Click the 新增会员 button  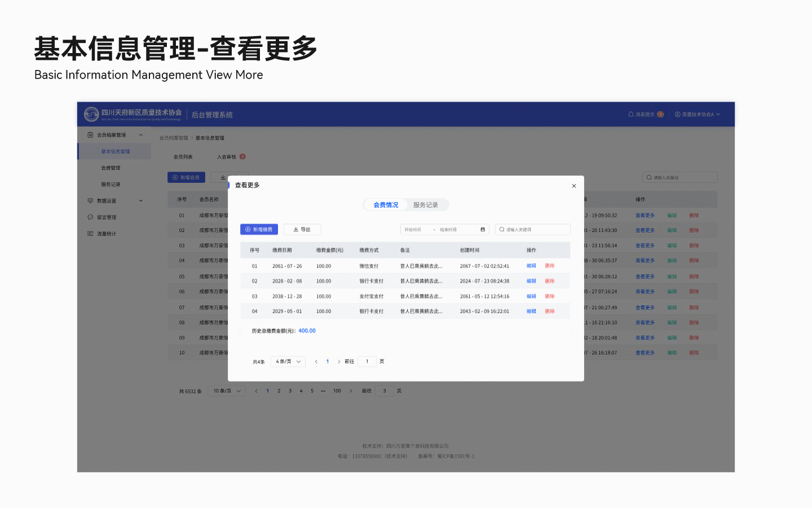[186, 177]
